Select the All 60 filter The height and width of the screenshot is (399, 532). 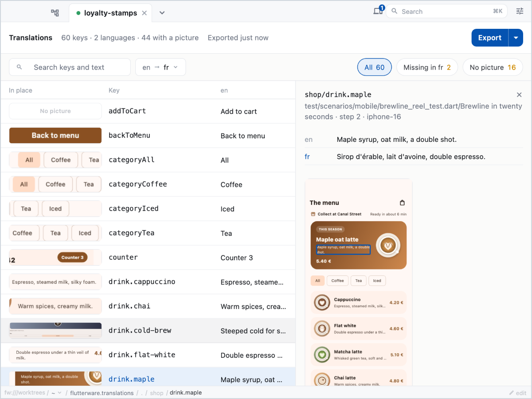point(374,67)
